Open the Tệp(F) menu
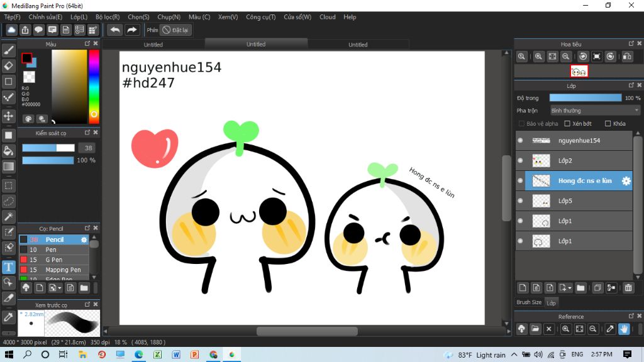644x362 pixels. (13, 17)
